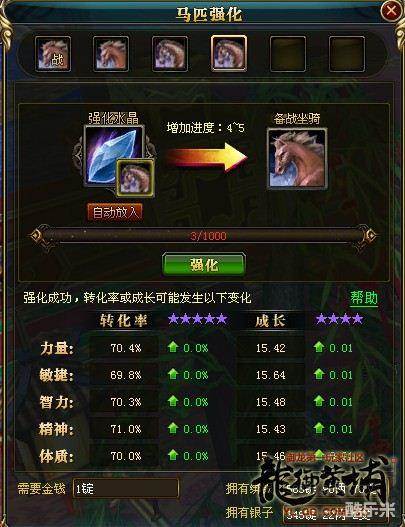
Task: Click the sixth empty horse slot
Action: [347, 54]
